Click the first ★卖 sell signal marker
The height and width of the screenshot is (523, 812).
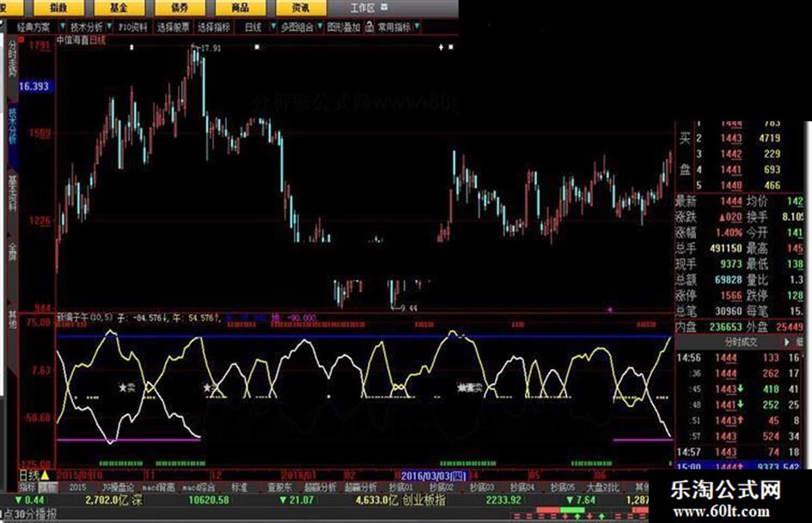[x=127, y=387]
